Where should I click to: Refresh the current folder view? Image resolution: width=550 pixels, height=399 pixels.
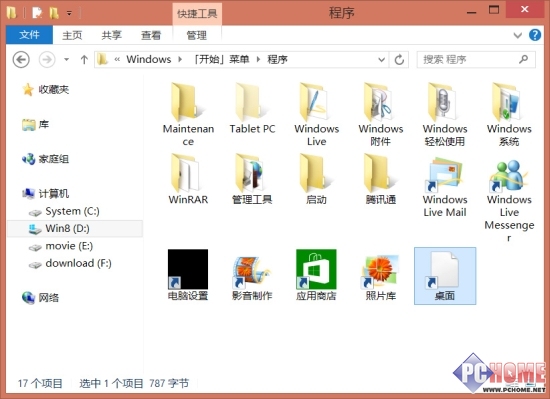point(399,60)
